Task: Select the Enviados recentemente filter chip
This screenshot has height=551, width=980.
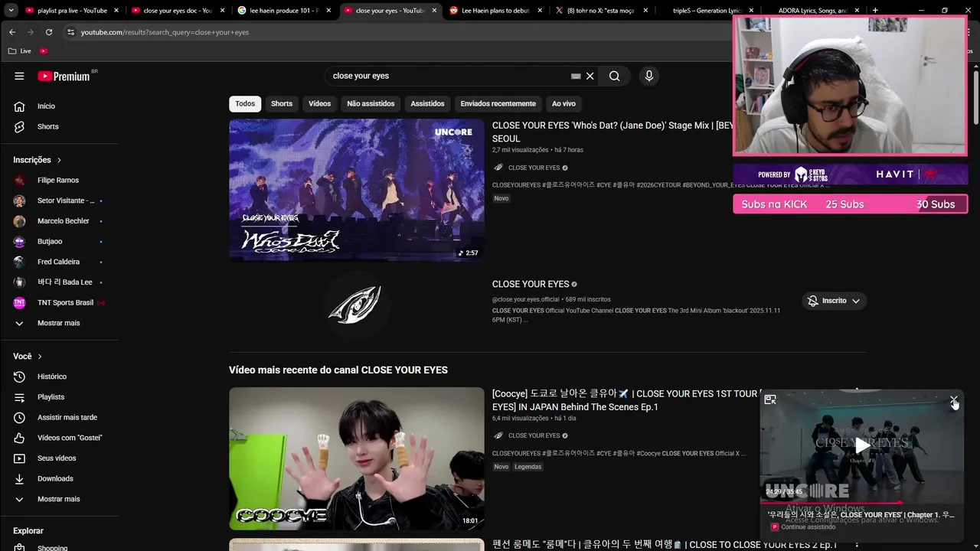Action: click(x=498, y=104)
